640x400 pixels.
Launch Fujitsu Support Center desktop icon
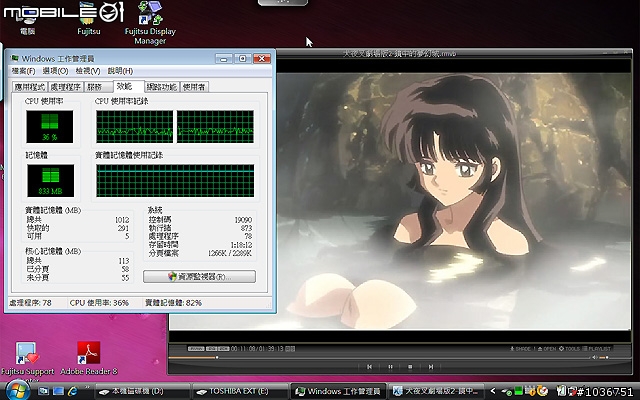27,362
